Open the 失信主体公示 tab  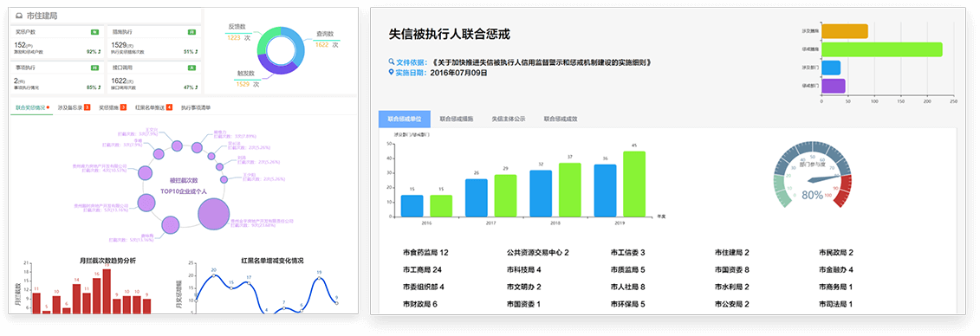508,119
